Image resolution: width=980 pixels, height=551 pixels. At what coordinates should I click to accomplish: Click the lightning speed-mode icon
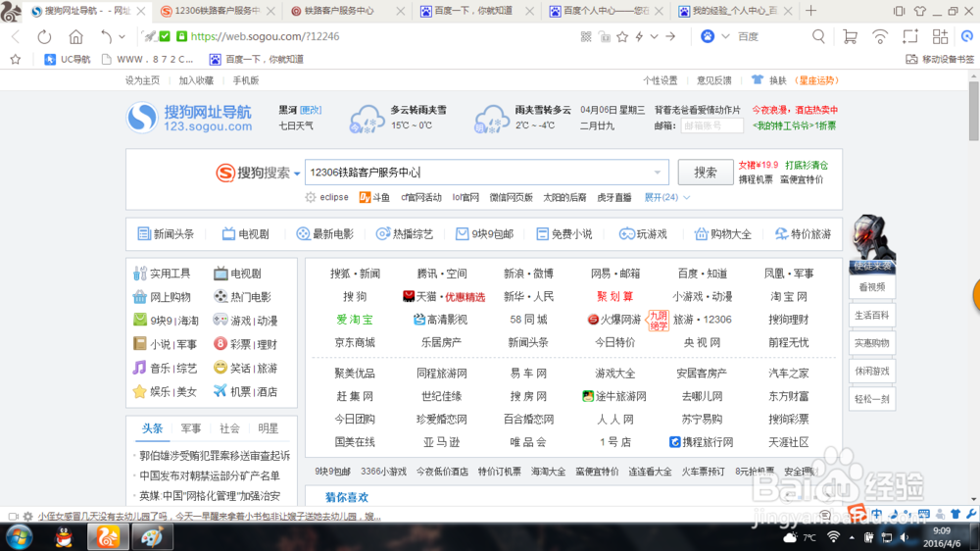639,37
